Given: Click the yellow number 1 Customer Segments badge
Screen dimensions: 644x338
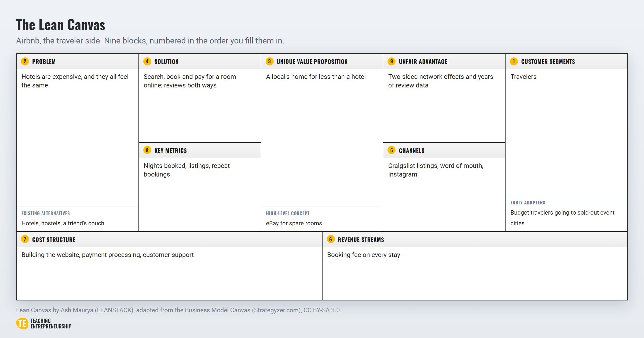Looking at the screenshot, I should pyautogui.click(x=514, y=61).
